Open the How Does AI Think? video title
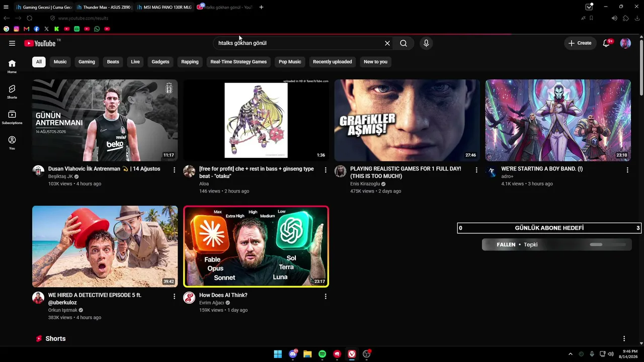This screenshot has width=644, height=362. 223,295
